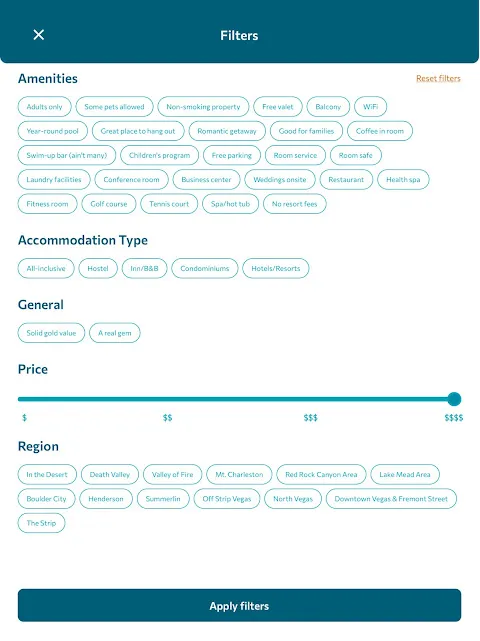Click the Reset filters link

click(438, 78)
